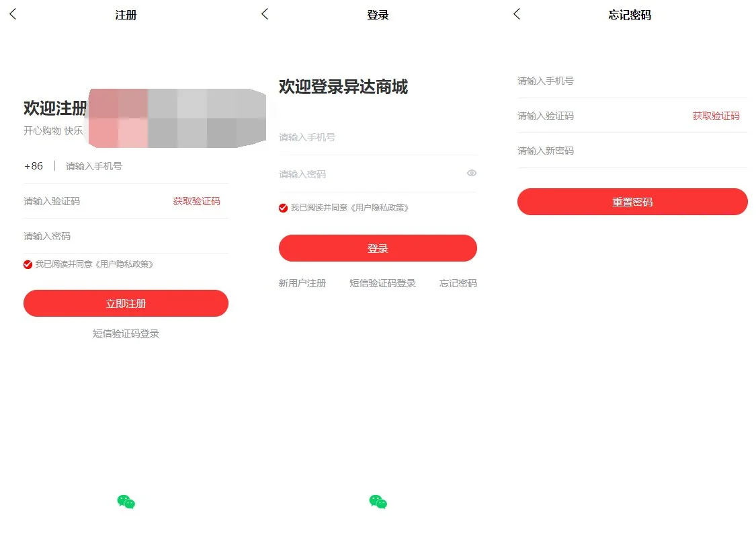Go back from the 登录 screen
This screenshot has width=756, height=546.
point(265,14)
